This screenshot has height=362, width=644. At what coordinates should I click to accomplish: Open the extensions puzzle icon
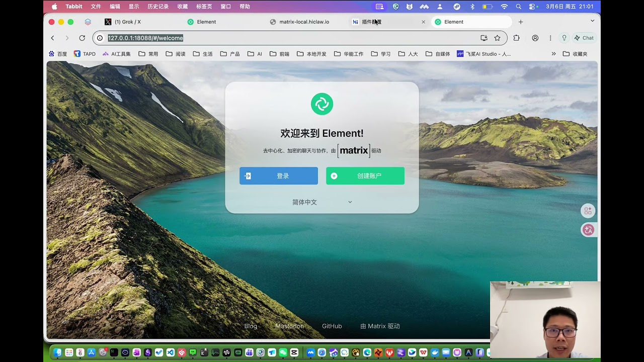516,38
